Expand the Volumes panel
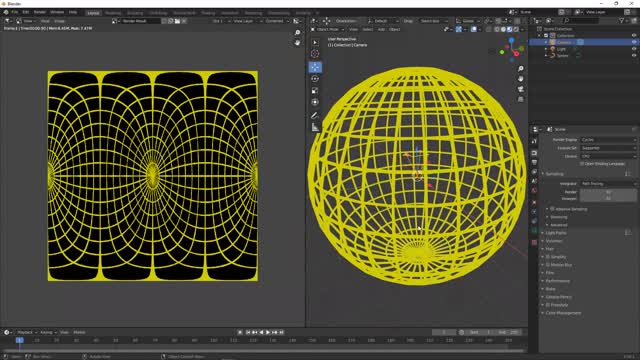 [x=553, y=241]
